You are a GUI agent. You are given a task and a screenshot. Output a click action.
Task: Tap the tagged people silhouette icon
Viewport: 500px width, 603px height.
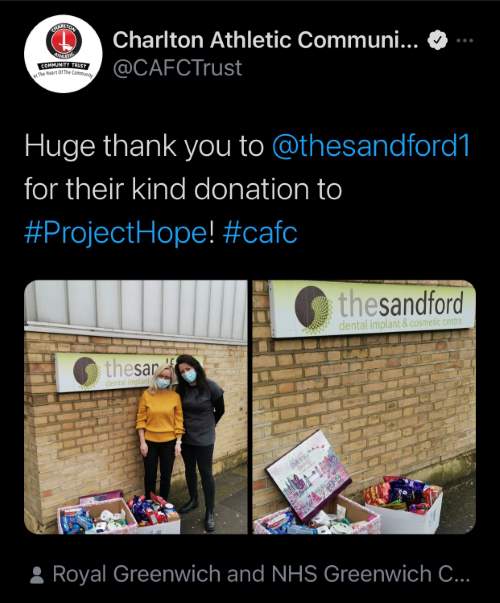(x=37, y=575)
